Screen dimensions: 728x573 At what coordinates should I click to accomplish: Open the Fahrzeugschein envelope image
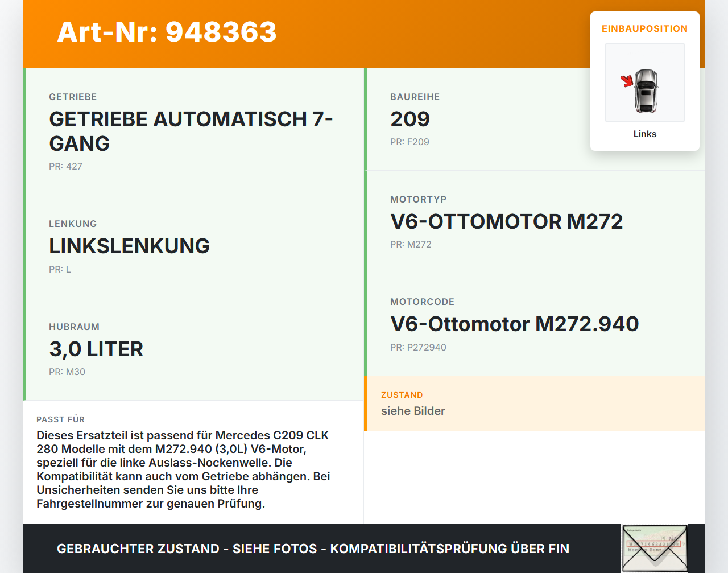coord(655,548)
